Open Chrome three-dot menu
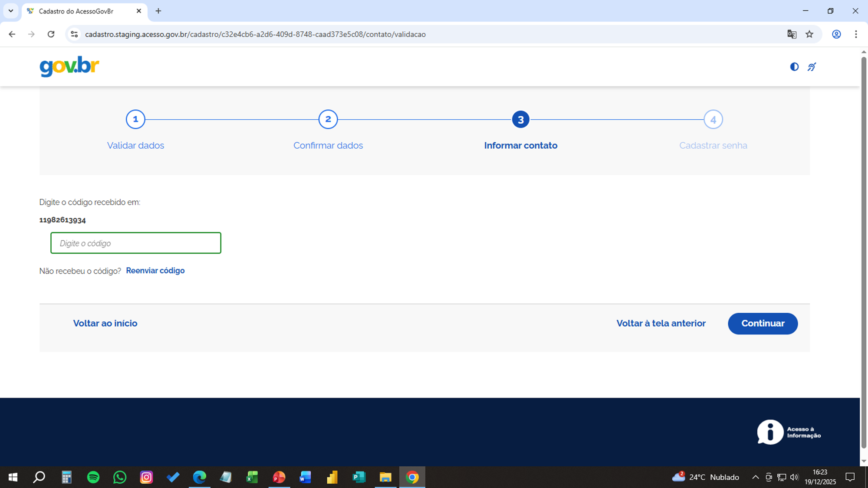Screen dimensions: 868x488 (x=856, y=34)
